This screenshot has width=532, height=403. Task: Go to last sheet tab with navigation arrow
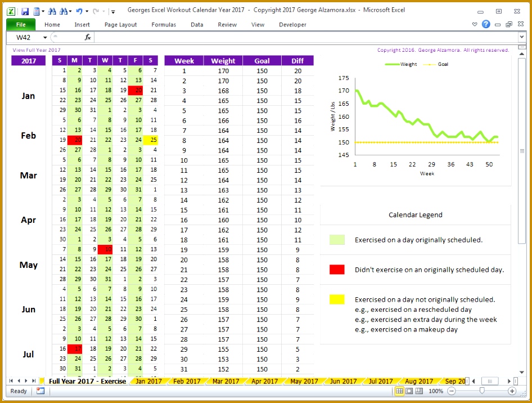34,381
